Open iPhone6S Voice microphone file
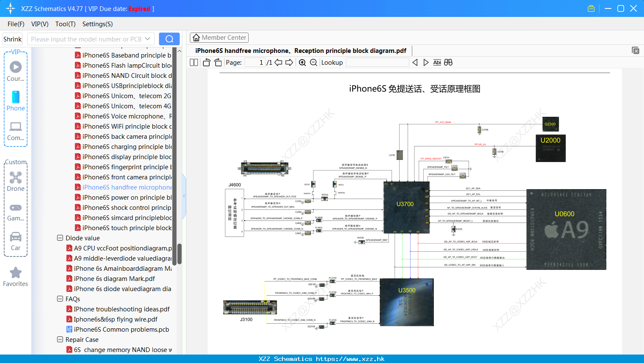The height and width of the screenshot is (363, 644). pos(123,116)
